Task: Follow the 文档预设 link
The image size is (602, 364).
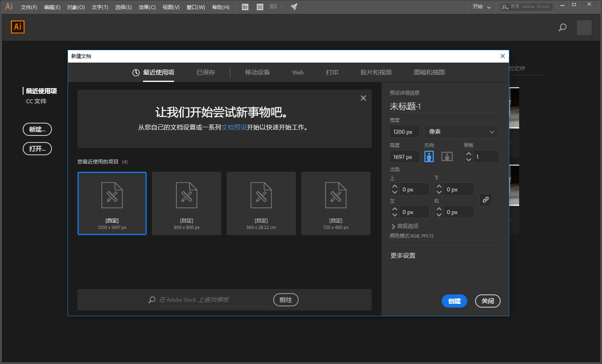Action: (x=234, y=127)
